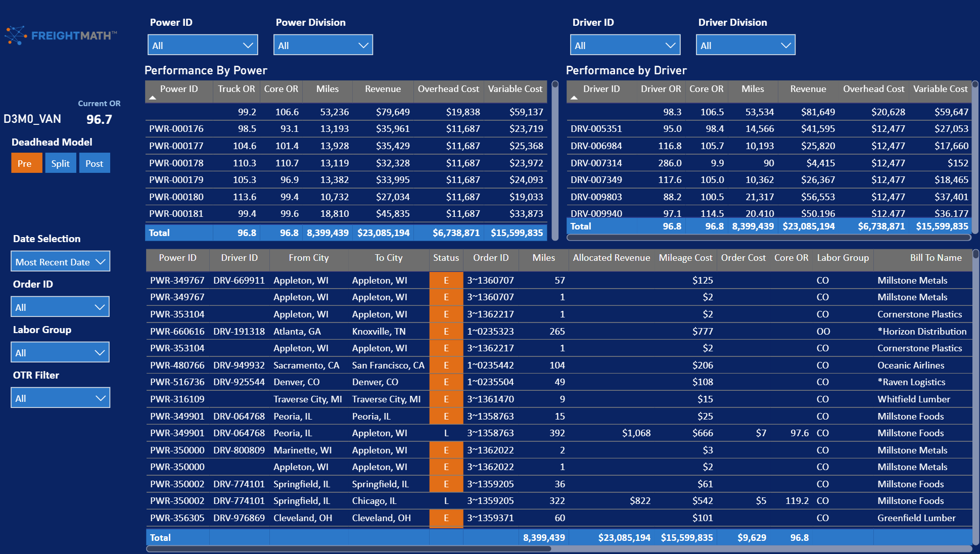Switch deadhead model to Split
Viewport: 980px width, 554px height.
(61, 163)
